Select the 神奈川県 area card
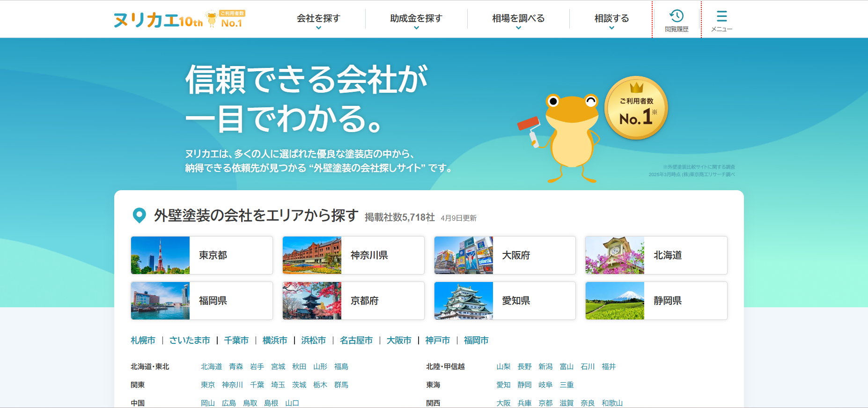868x408 pixels. point(353,255)
